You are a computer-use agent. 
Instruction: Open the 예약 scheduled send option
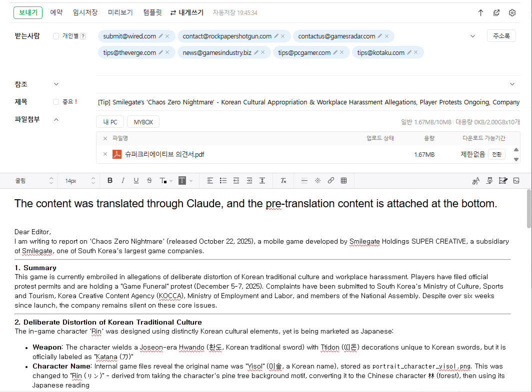point(56,12)
